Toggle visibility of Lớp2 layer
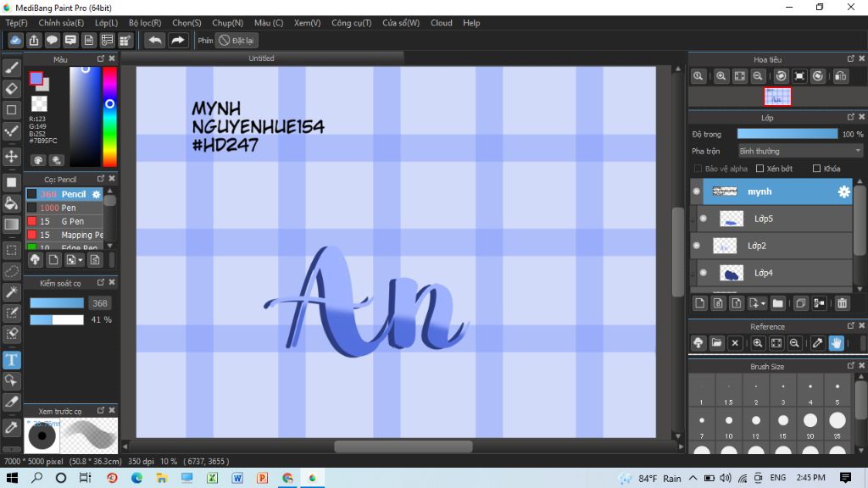Viewport: 868px width, 488px height. click(x=697, y=246)
